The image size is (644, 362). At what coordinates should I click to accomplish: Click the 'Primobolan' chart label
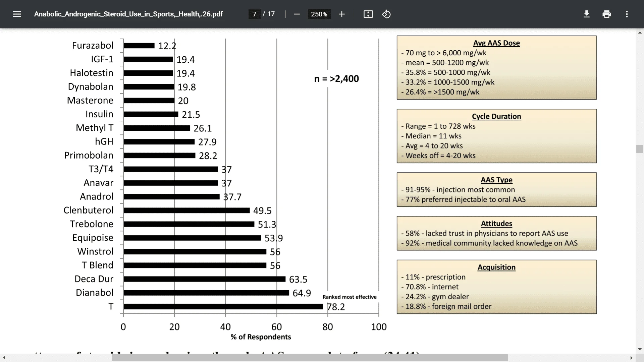89,155
